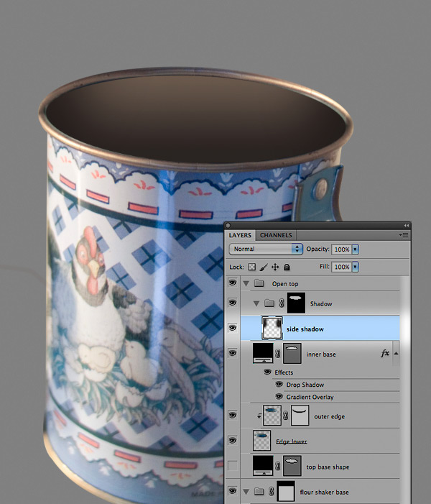Select the outer edge layer name
Screen dimensions: 431x504
330,416
